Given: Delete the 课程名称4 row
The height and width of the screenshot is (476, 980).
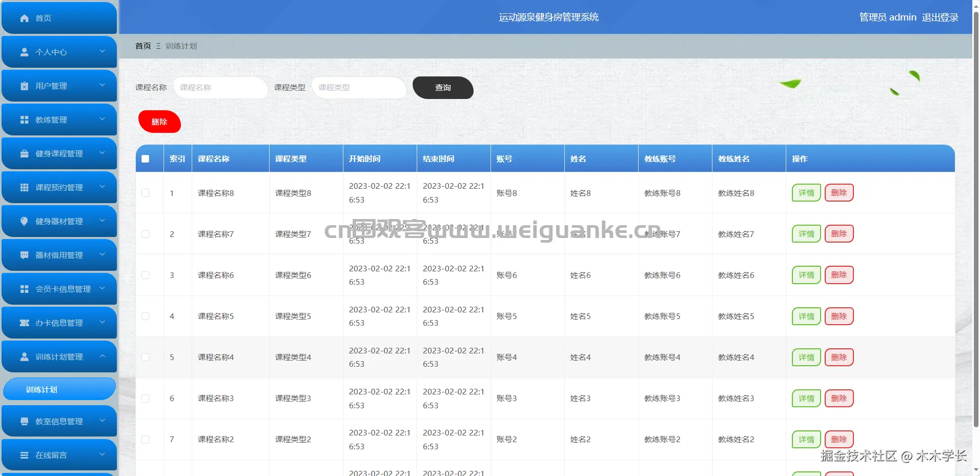Looking at the screenshot, I should 839,358.
